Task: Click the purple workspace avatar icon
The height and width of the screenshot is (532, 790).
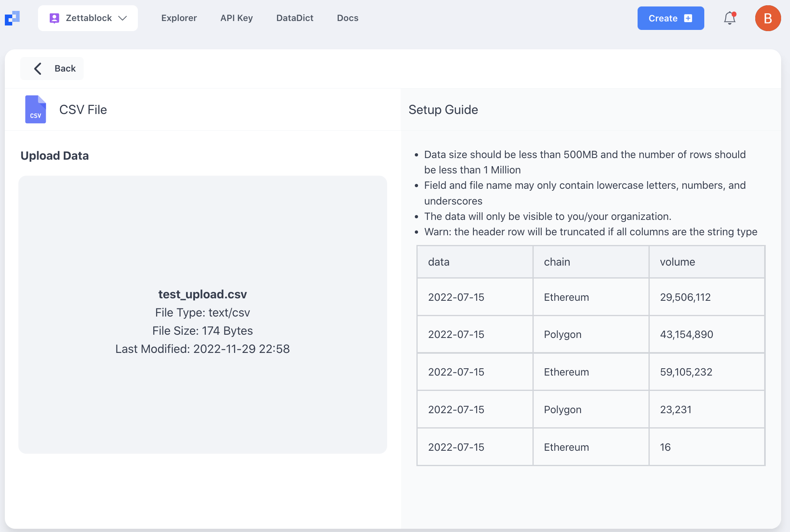Action: (x=54, y=18)
